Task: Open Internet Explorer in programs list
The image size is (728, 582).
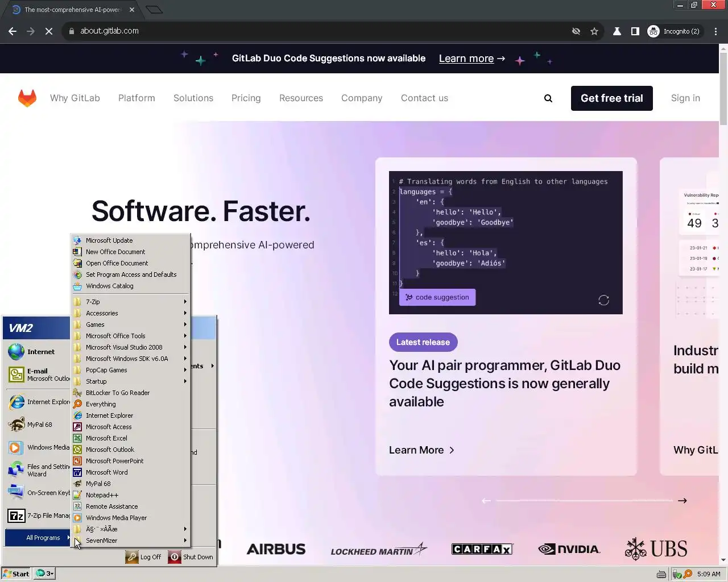Action: (130, 415)
